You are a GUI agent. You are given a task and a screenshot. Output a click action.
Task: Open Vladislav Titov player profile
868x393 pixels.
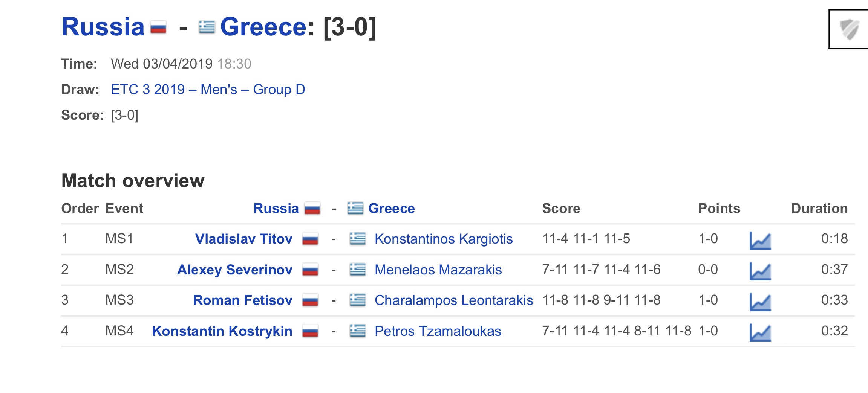click(x=243, y=239)
